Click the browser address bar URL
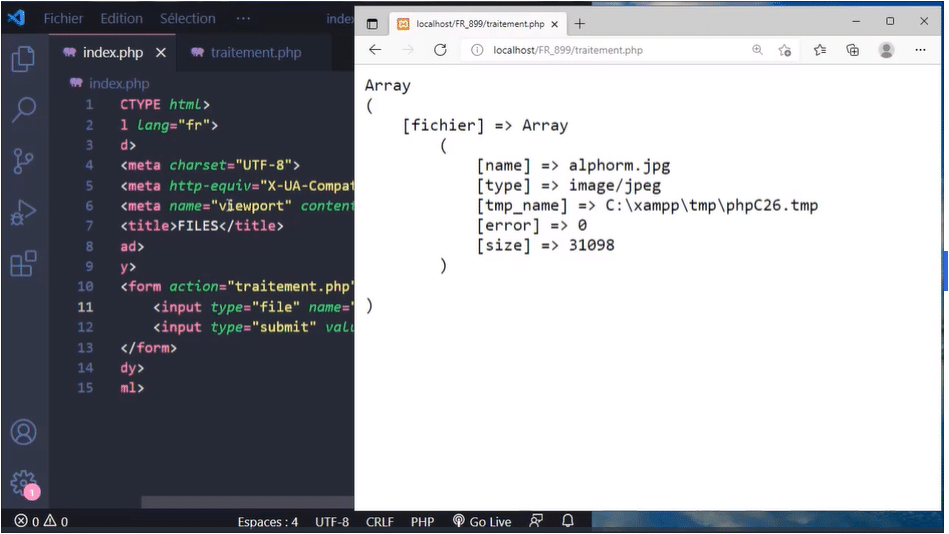The height and width of the screenshot is (534, 949). 568,50
